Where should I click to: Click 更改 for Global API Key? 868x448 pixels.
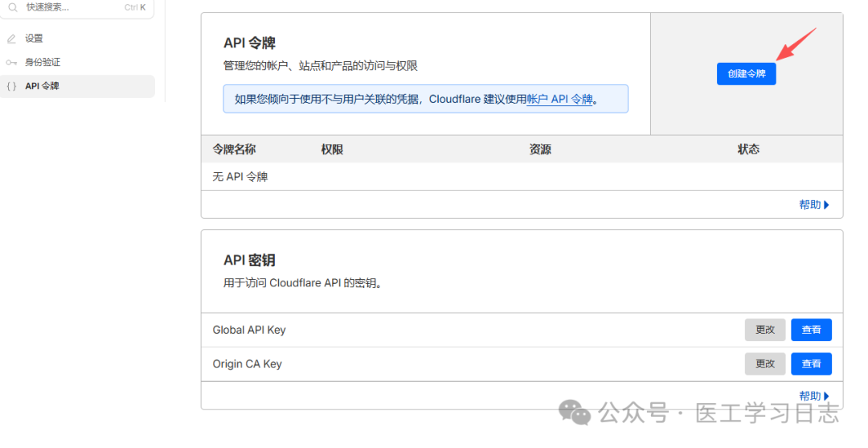pyautogui.click(x=765, y=330)
